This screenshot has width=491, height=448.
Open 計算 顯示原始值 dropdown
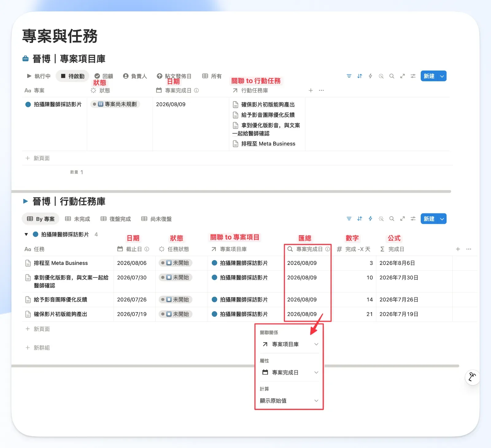pos(289,400)
